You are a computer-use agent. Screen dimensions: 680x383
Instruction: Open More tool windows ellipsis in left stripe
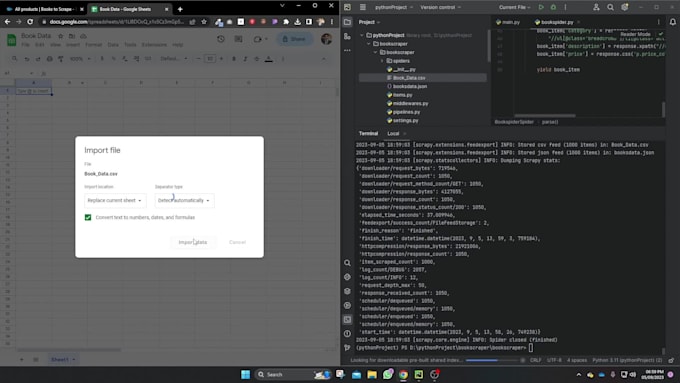[x=347, y=50]
